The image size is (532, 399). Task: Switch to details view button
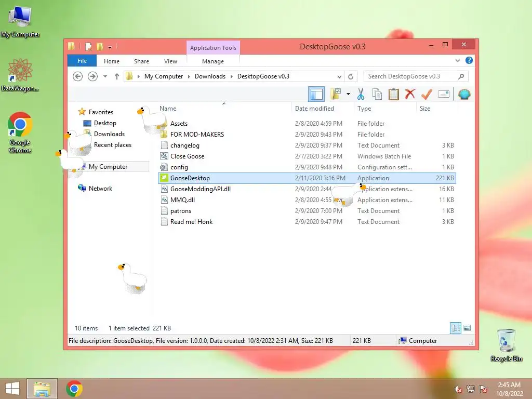(455, 328)
